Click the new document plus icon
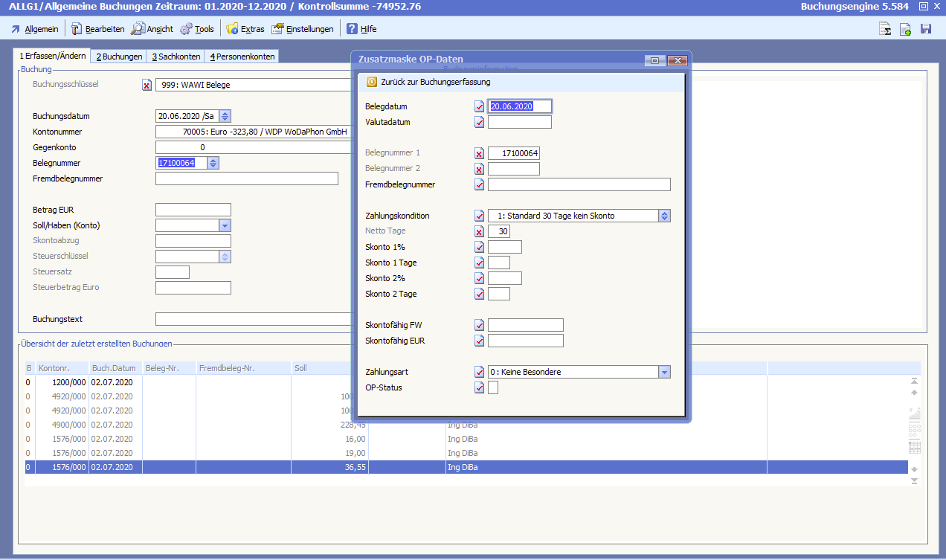The height and width of the screenshot is (560, 946). tap(905, 29)
